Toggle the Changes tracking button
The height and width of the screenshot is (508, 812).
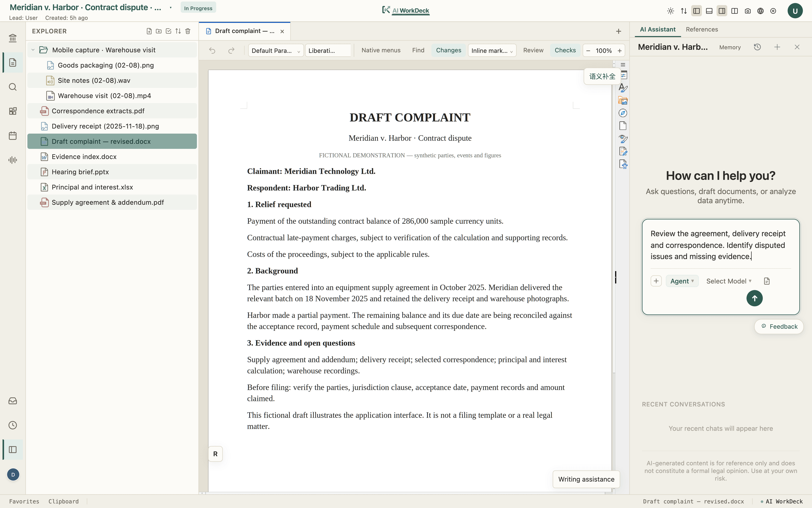click(449, 50)
